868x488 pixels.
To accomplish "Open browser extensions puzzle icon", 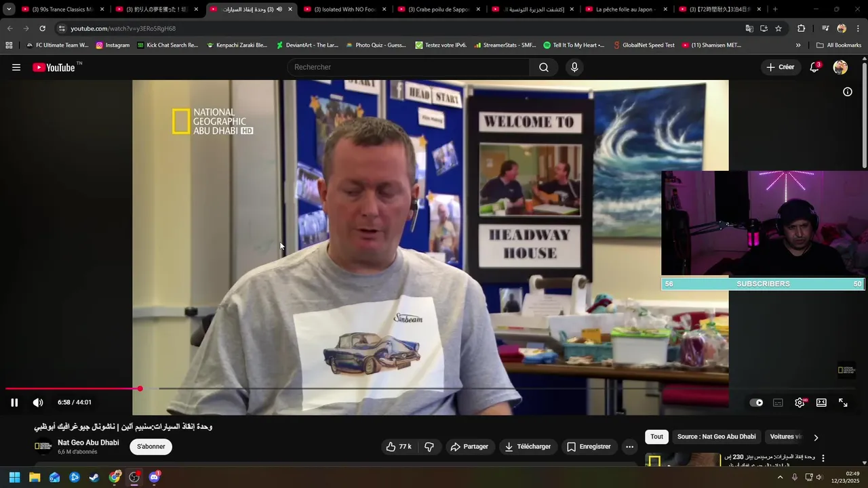I will pyautogui.click(x=801, y=28).
